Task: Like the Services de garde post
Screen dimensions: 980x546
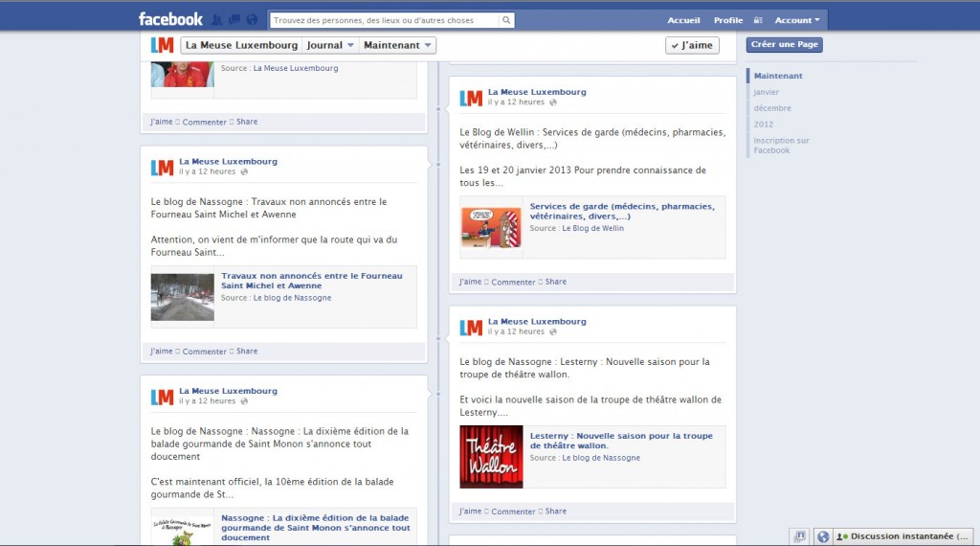Action: (470, 282)
